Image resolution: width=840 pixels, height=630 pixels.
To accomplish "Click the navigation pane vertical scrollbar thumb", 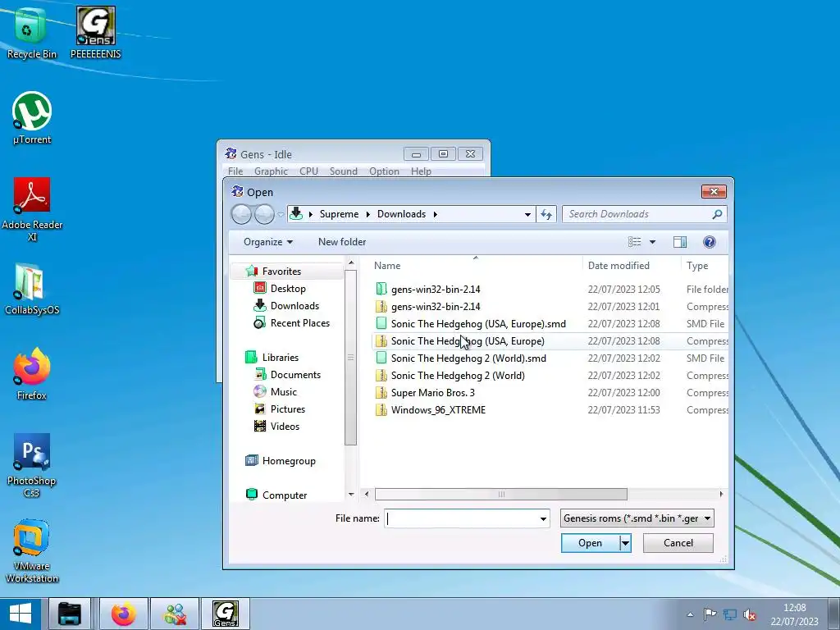I will 351,358.
